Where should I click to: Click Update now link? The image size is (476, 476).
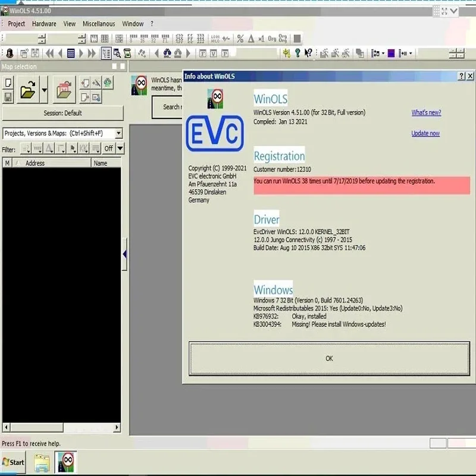(425, 133)
